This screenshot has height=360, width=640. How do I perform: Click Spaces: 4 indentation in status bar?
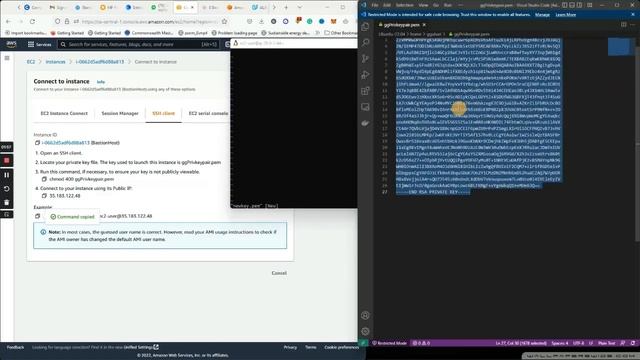pyautogui.click(x=560, y=343)
